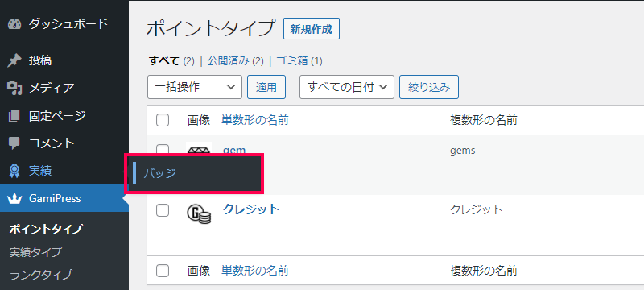Viewport: 644px width, 290px height.
Task: Click the 実績 award ribbon icon
Action: 14,171
